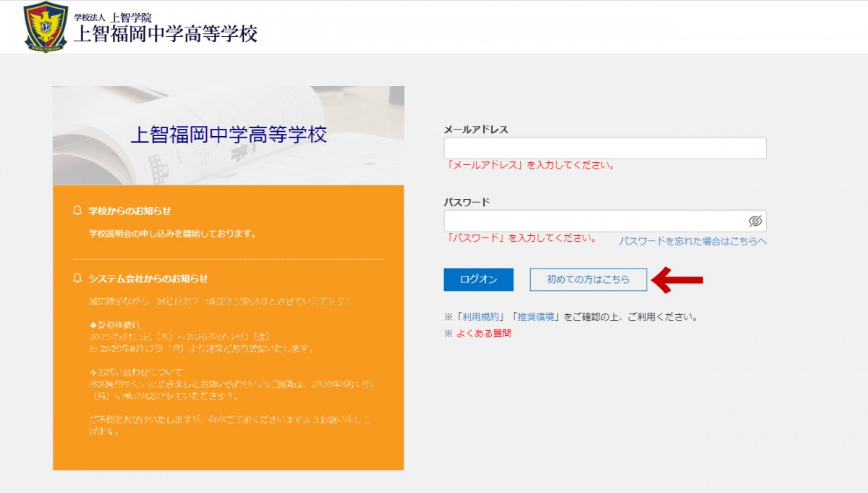Click the bell icon beside 学校からのお知らせ
The height and width of the screenshot is (493, 868).
pyautogui.click(x=77, y=211)
